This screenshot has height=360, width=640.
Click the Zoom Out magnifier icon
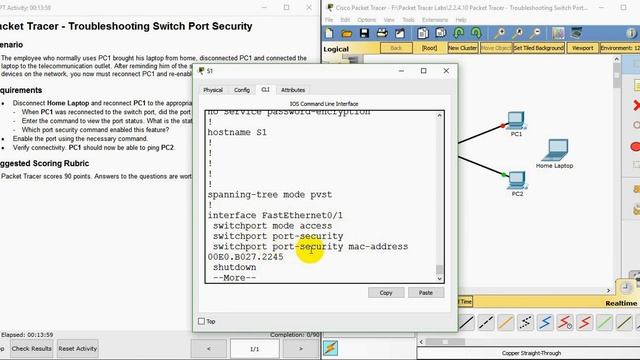(536, 33)
